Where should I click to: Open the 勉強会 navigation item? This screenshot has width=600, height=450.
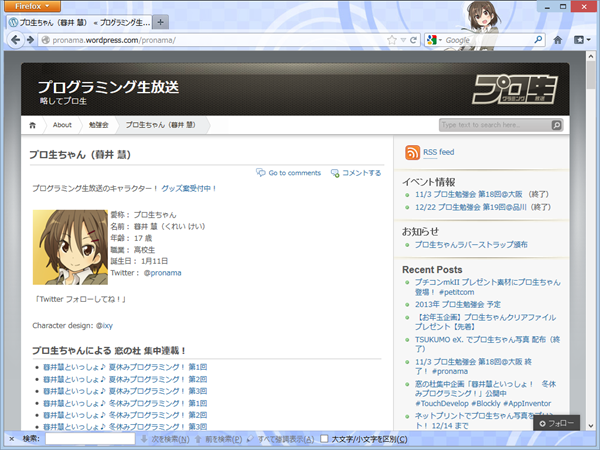[98, 125]
